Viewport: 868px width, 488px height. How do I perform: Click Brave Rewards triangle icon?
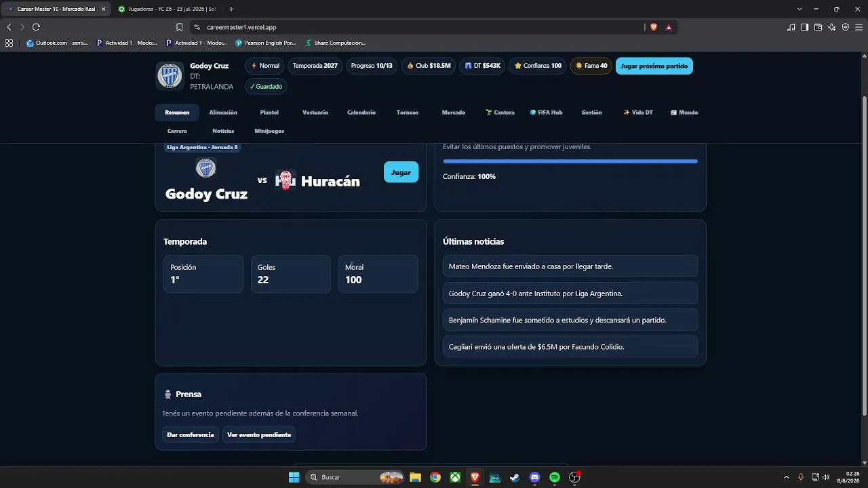point(669,27)
